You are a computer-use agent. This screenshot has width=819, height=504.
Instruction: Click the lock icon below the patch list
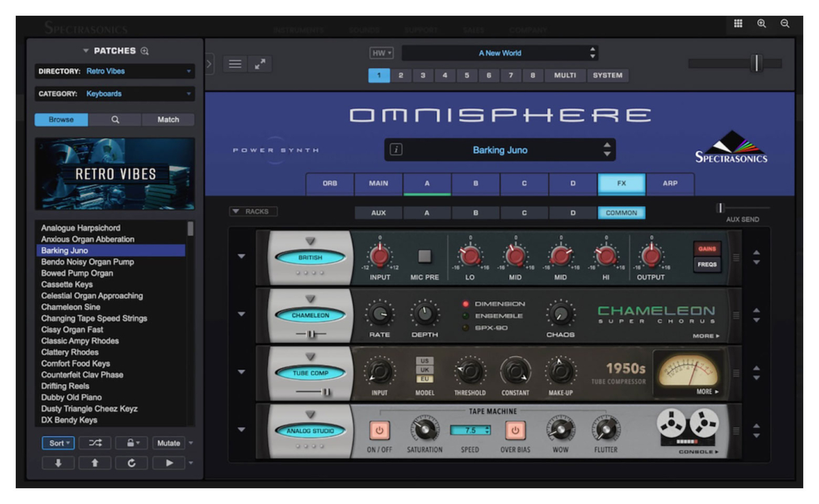[x=130, y=443]
